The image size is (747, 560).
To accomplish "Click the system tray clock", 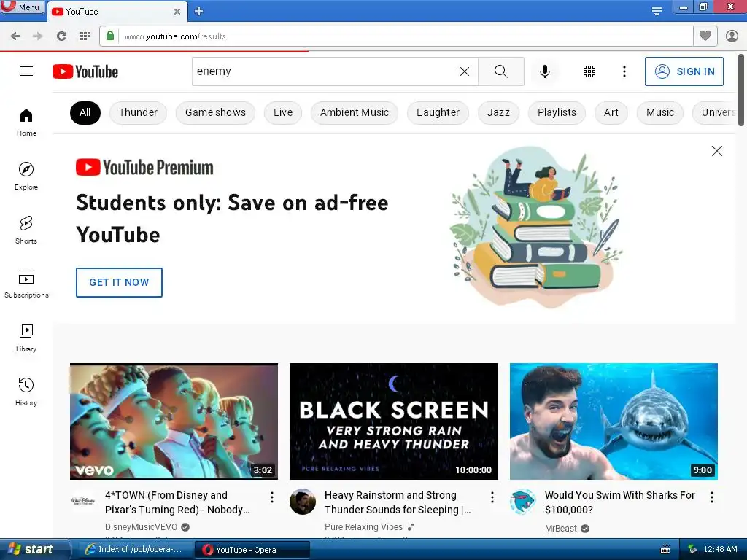I will tap(720, 550).
